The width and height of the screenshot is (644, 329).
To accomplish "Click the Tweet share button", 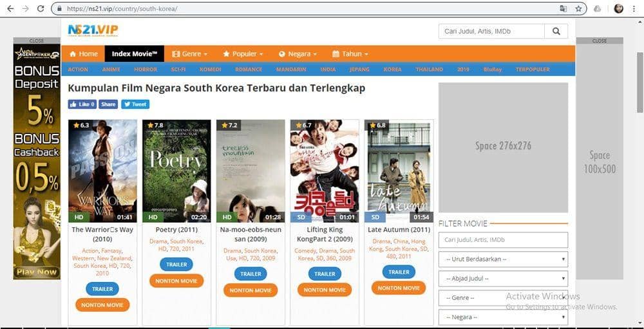I will 135,104.
